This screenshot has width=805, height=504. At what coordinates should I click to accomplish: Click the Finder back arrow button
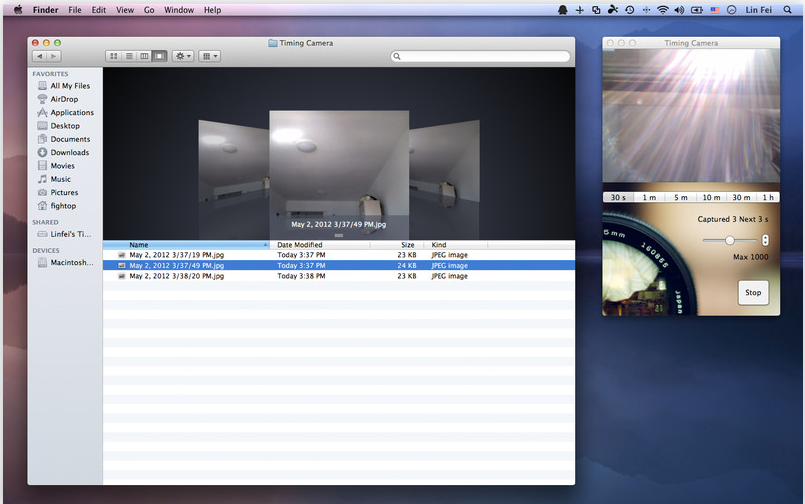(39, 56)
